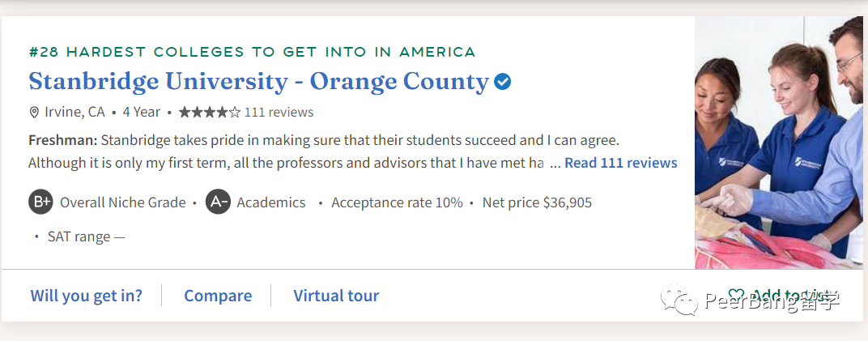The width and height of the screenshot is (868, 341).
Task: Click the 111 reviews count text
Action: pyautogui.click(x=279, y=112)
